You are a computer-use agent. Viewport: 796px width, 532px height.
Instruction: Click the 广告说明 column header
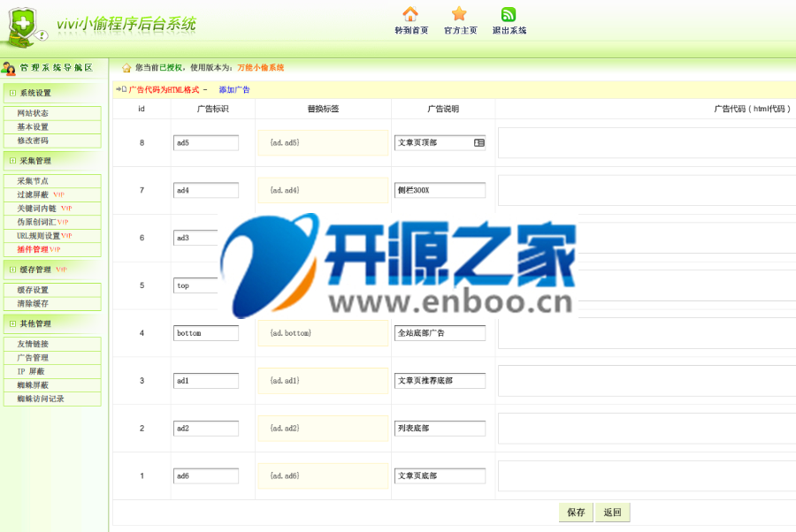coord(443,109)
